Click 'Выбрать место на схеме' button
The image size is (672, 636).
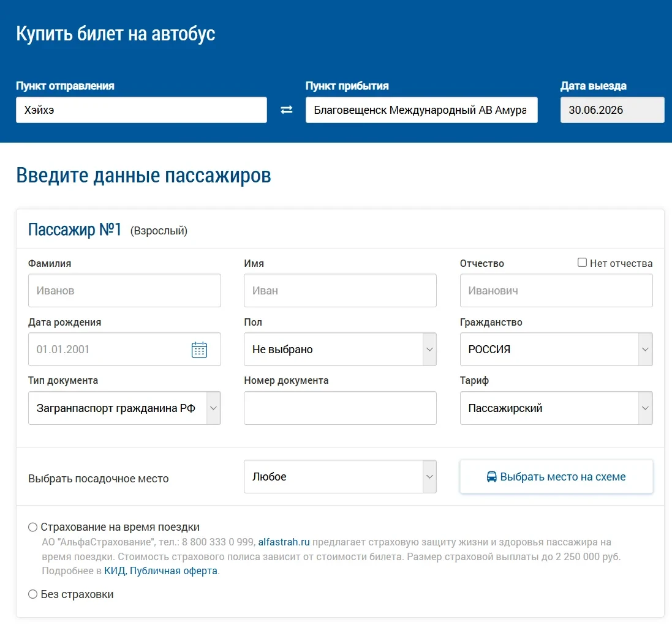click(x=556, y=477)
